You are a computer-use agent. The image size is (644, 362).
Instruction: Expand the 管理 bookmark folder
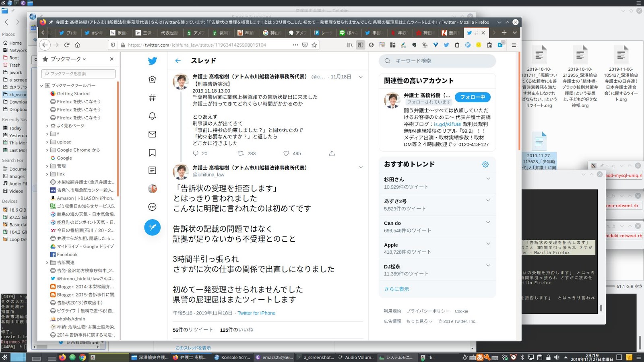coord(47,166)
